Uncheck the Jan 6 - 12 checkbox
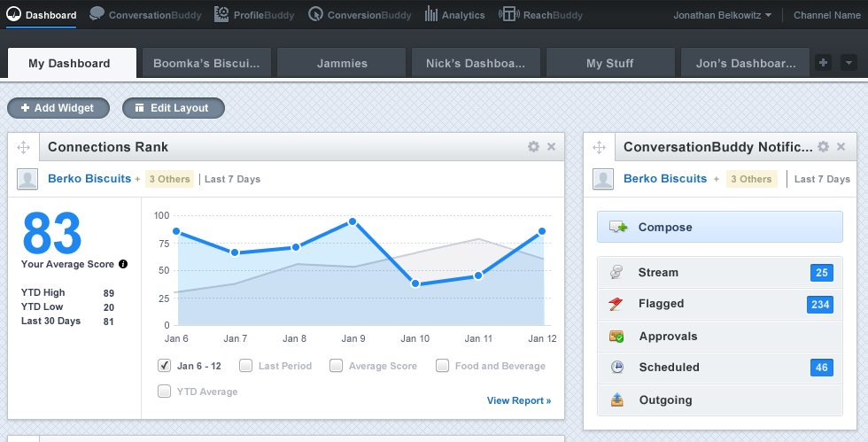The height and width of the screenshot is (442, 868). pos(164,366)
